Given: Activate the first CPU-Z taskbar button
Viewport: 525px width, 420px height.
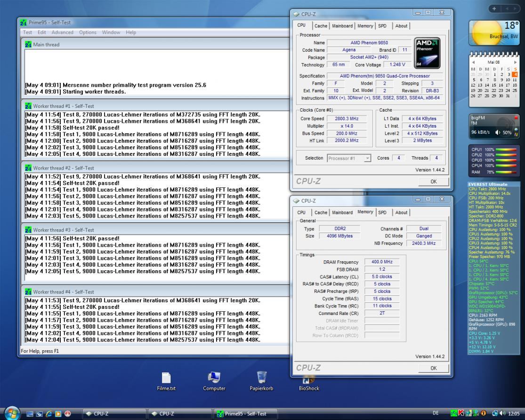Looking at the screenshot, I should [x=114, y=414].
